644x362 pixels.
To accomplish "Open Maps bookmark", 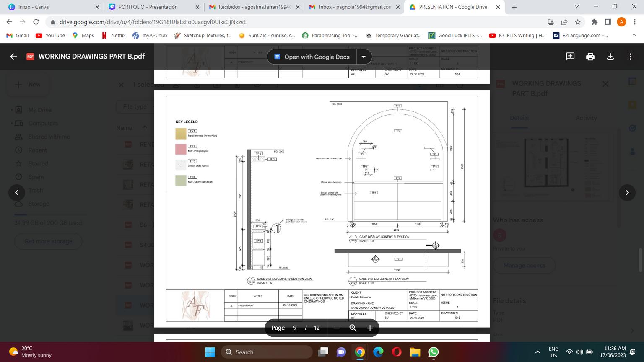I will click(x=83, y=36).
